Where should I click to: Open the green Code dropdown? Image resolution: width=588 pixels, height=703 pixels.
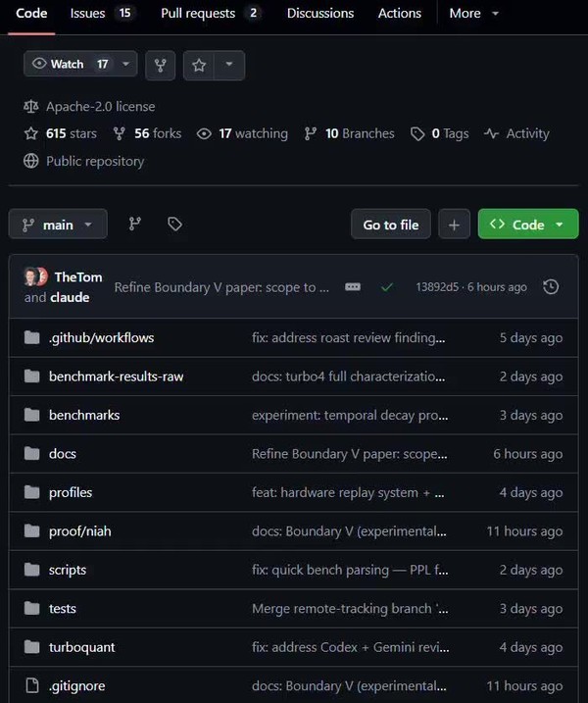pos(528,225)
